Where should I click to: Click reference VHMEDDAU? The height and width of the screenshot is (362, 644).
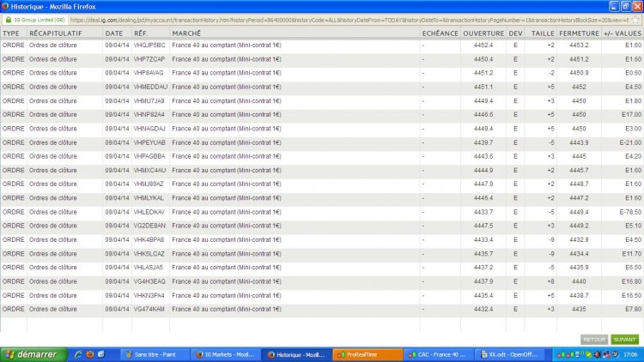(x=150, y=87)
